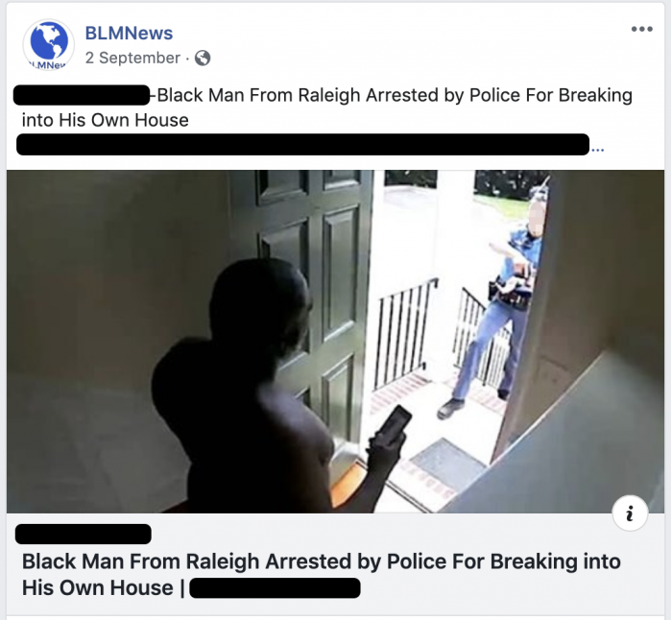Screen dimensions: 672x620
Task: Click the redacted source domain above headline
Action: [x=84, y=534]
